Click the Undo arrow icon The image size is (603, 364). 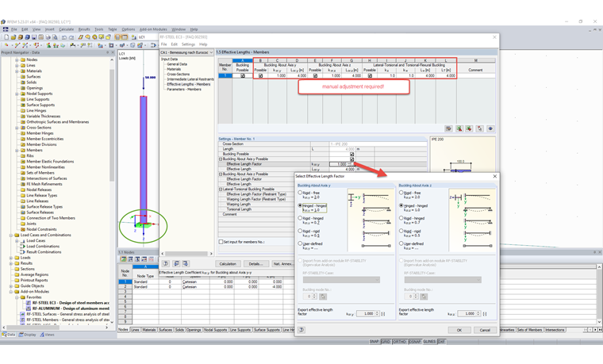pyautogui.click(x=64, y=37)
